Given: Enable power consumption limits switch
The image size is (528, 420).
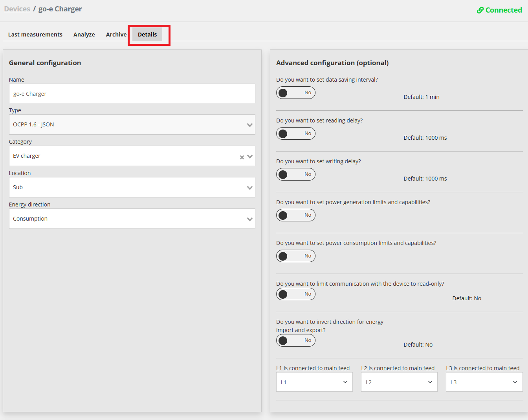Looking at the screenshot, I should [296, 256].
